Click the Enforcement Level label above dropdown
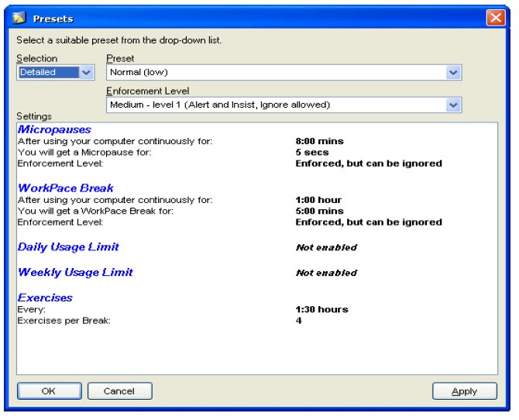519x420 pixels. coord(148,91)
